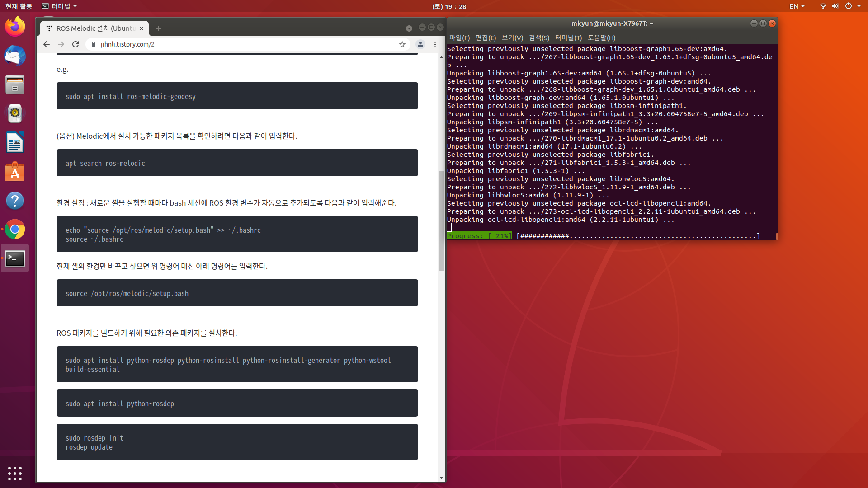Click scrollbar up arrow in Chrome

point(441,57)
